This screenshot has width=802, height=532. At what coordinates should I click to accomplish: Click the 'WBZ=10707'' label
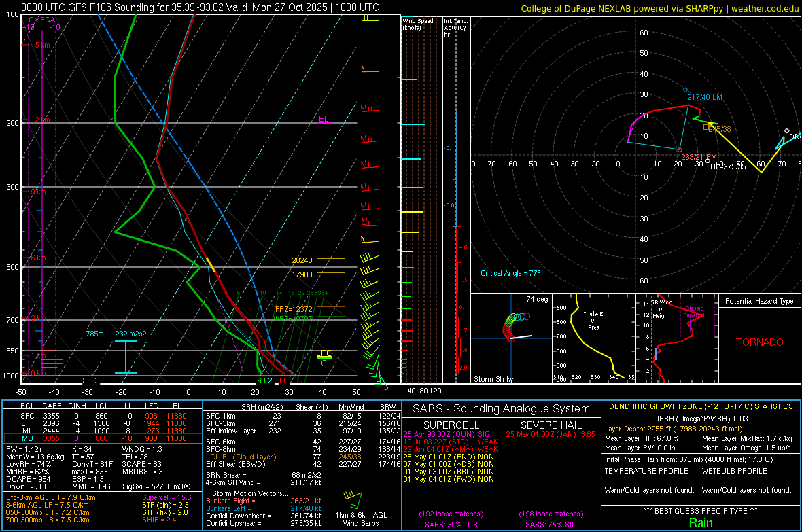[x=292, y=318]
